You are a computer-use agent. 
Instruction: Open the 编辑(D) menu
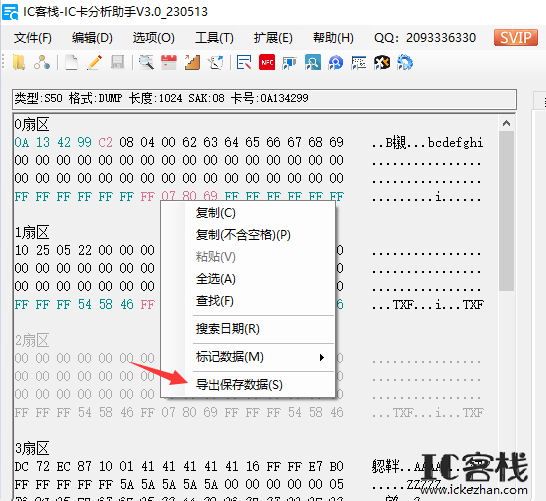tap(92, 38)
